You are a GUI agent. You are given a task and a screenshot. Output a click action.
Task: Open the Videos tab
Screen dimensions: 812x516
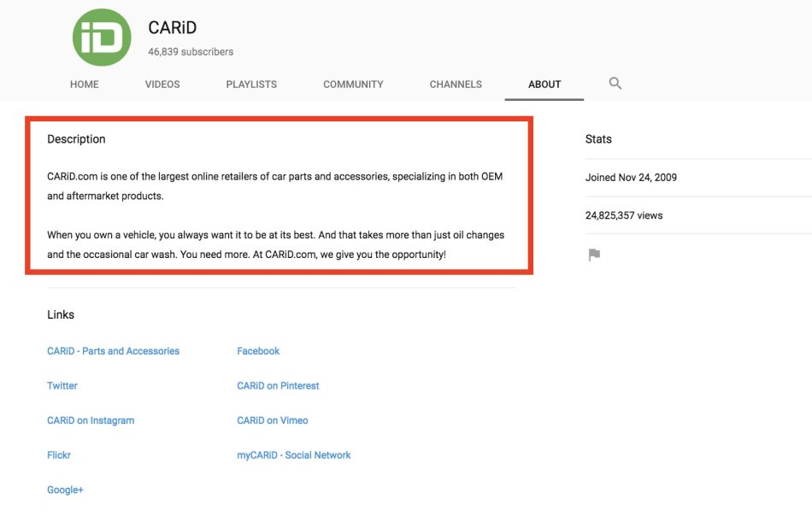(x=162, y=85)
